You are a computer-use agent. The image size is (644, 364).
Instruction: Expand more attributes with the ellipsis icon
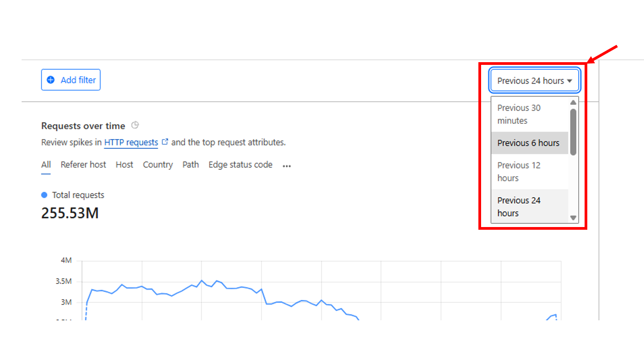(x=287, y=166)
